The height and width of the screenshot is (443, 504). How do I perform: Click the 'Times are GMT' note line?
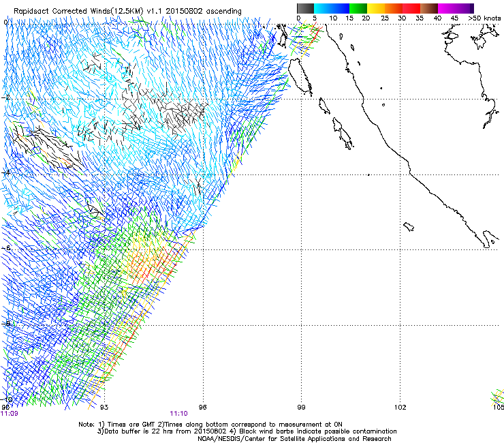click(x=210, y=425)
